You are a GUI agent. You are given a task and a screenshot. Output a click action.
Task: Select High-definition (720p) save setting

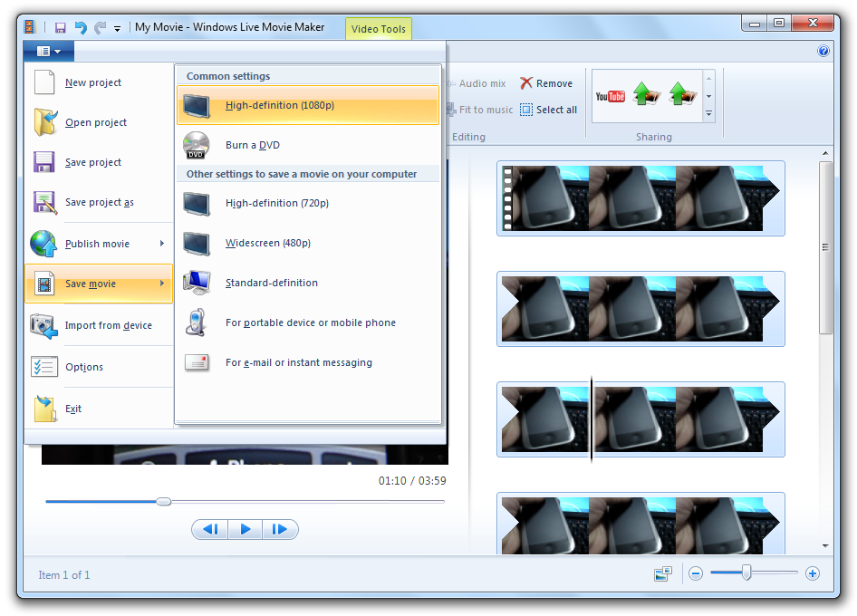pyautogui.click(x=308, y=203)
